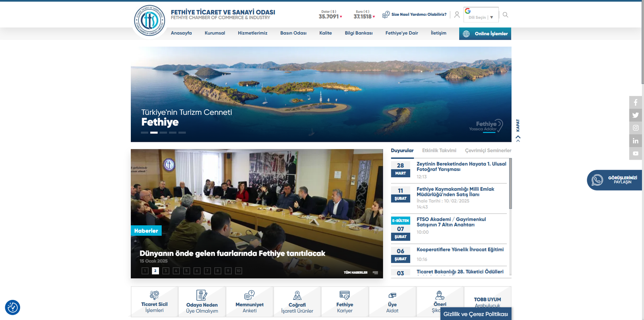Switch to news slide number 10
The image size is (644, 320).
point(239,271)
